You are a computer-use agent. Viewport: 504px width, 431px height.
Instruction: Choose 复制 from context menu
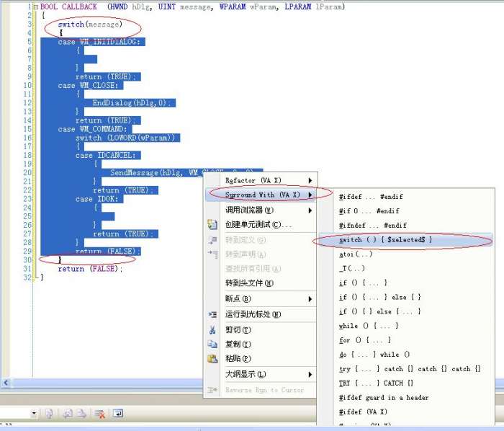click(x=261, y=344)
